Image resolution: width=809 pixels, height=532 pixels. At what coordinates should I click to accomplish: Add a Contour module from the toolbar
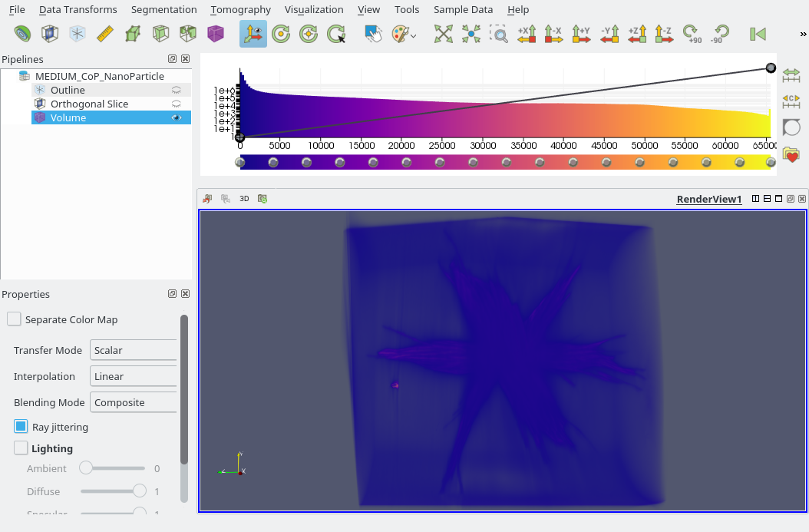point(22,34)
